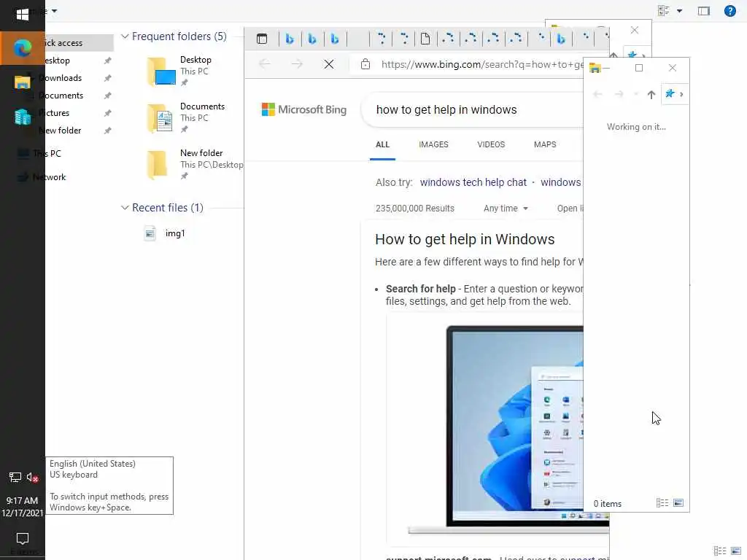Screen dimensions: 747x560
Task: Select Downloads in the navigation pane
Action: (60, 77)
